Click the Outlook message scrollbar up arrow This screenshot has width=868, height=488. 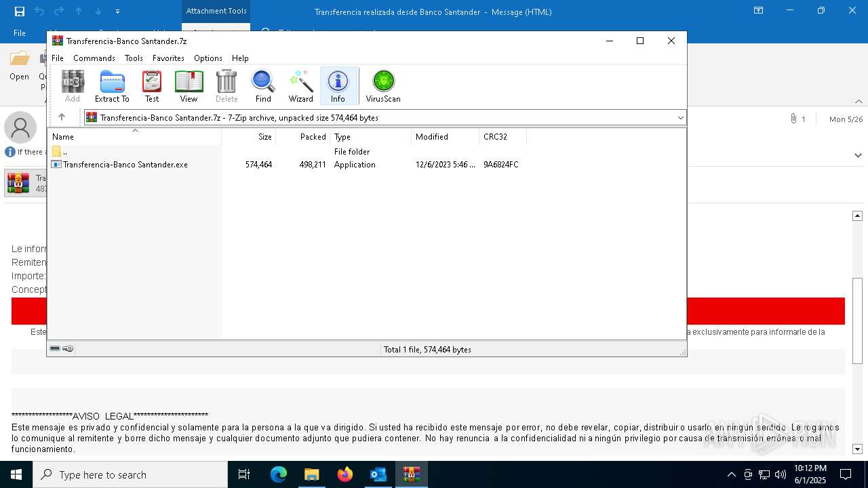[x=857, y=216]
